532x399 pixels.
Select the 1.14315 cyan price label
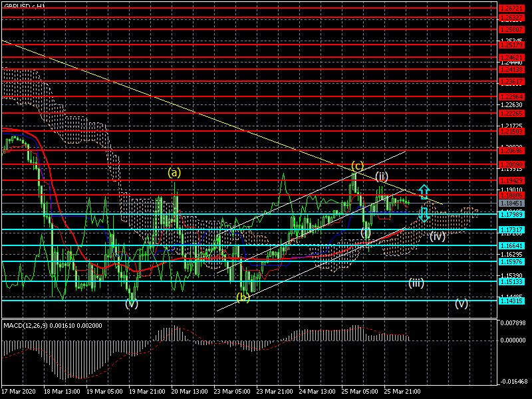point(511,301)
